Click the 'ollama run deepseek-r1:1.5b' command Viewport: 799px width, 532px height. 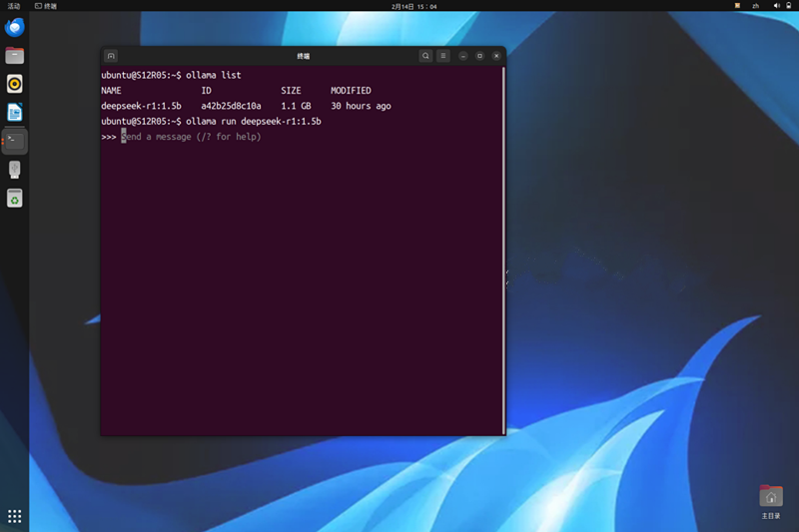tap(254, 121)
